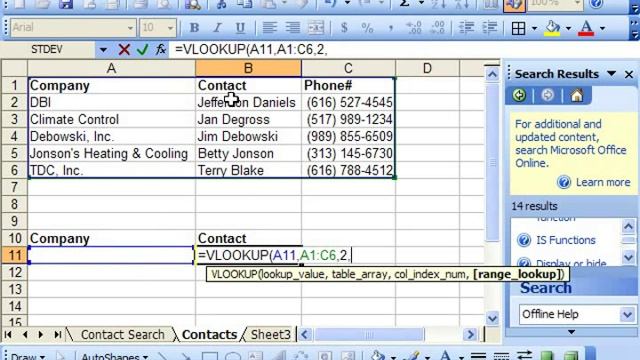Go back in Search Results pane
This screenshot has height=360, width=640.
click(519, 96)
